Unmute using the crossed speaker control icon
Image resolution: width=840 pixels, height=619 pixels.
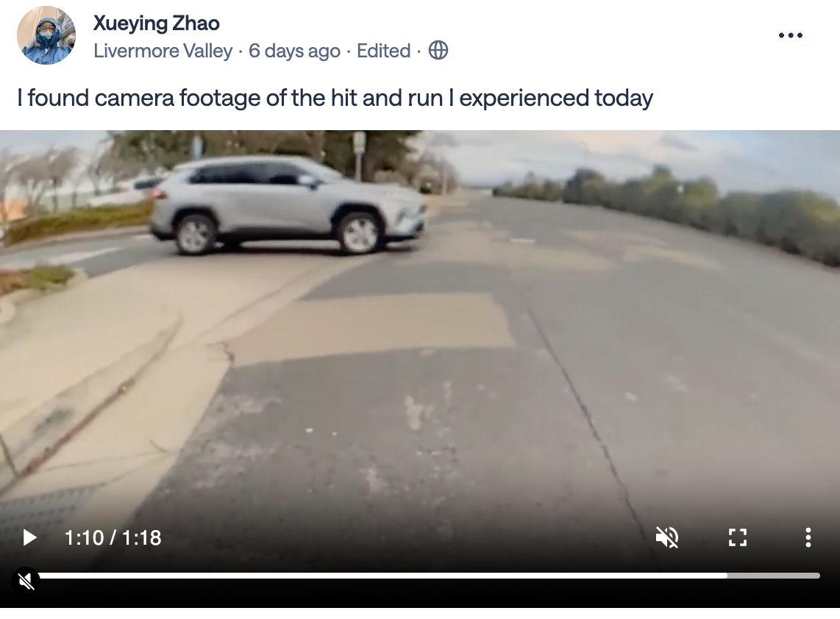click(667, 537)
